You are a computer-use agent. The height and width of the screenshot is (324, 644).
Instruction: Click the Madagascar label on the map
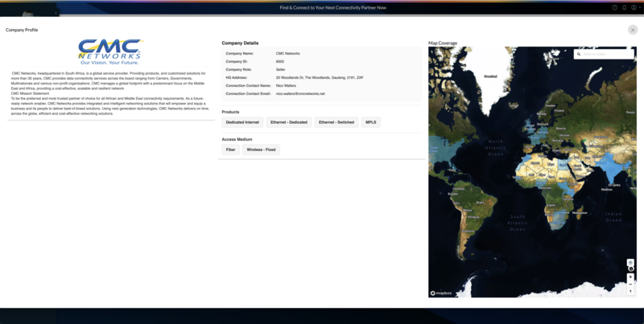580,213
